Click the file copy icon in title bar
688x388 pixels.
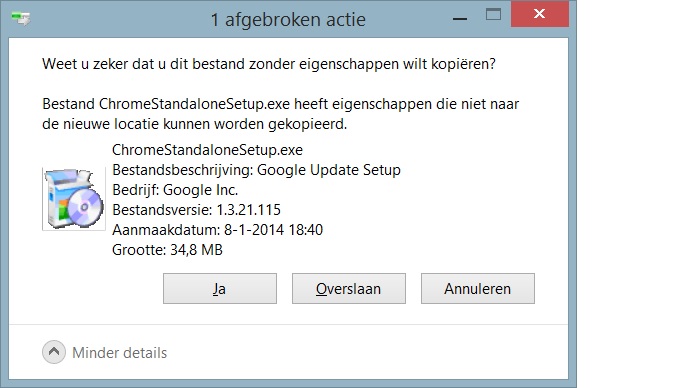[21, 19]
